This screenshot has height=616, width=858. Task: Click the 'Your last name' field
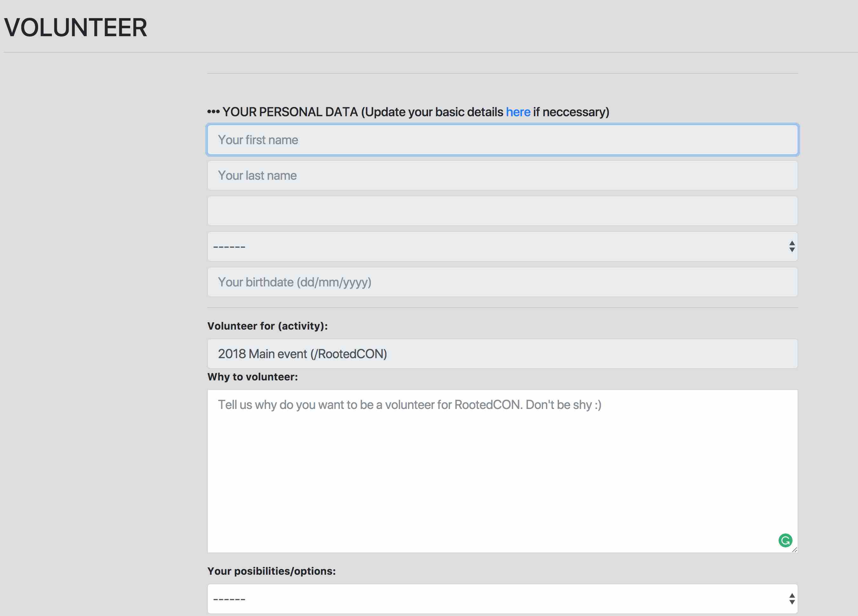click(502, 175)
